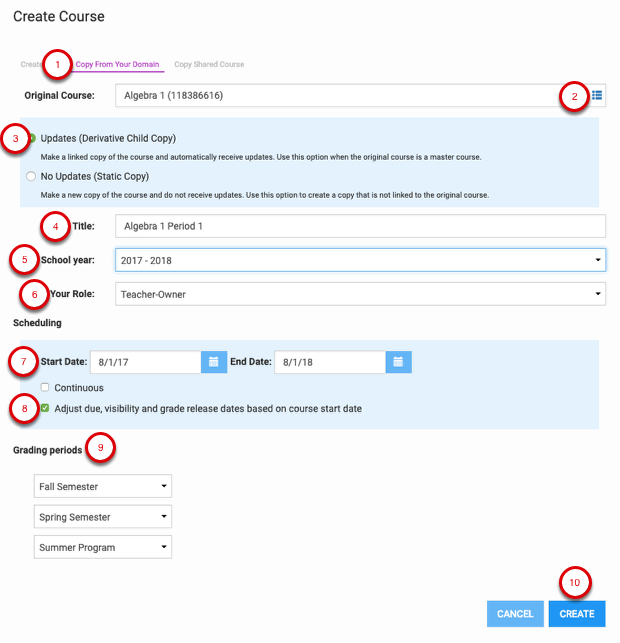Screen dimensions: 620x643
Task: Open the Start Date calendar picker
Action: click(213, 362)
